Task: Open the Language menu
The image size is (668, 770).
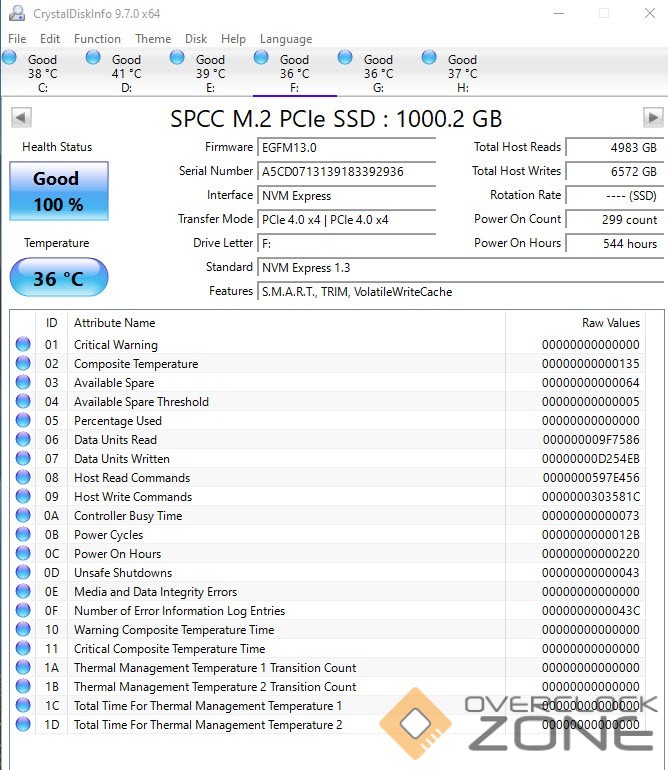Action: tap(286, 39)
